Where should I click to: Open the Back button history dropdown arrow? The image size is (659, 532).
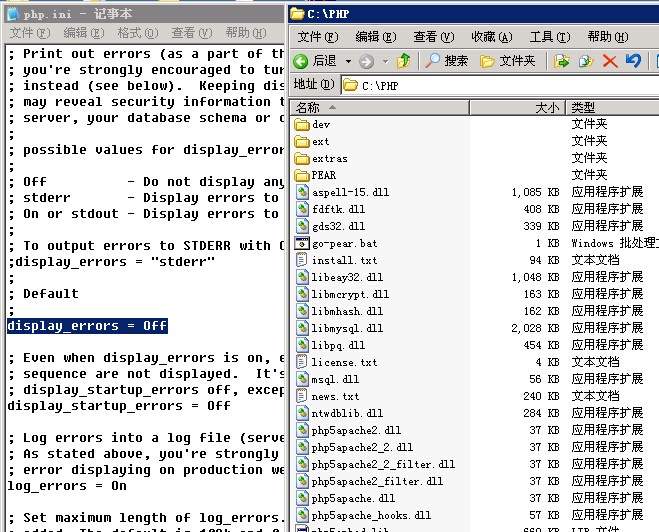click(348, 61)
